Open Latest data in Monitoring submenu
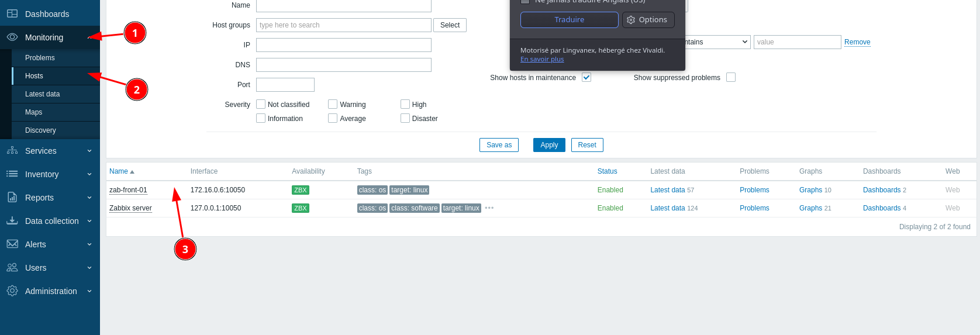This screenshot has width=980, height=335. 42,94
